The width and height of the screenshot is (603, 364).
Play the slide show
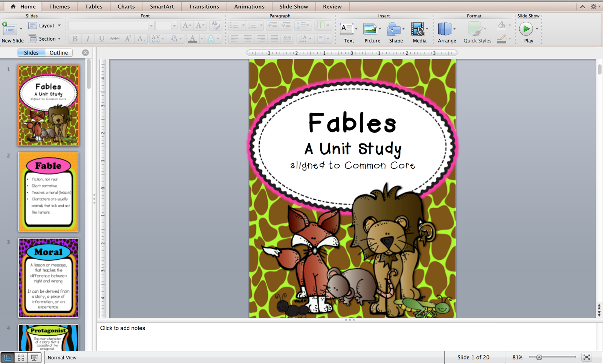point(526,29)
